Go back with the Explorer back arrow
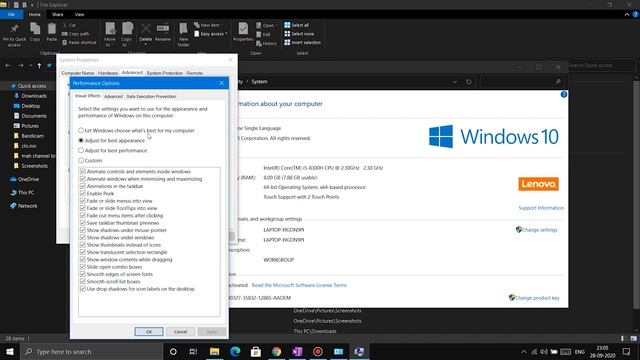Screen dimensions: 640x360 point(8,65)
